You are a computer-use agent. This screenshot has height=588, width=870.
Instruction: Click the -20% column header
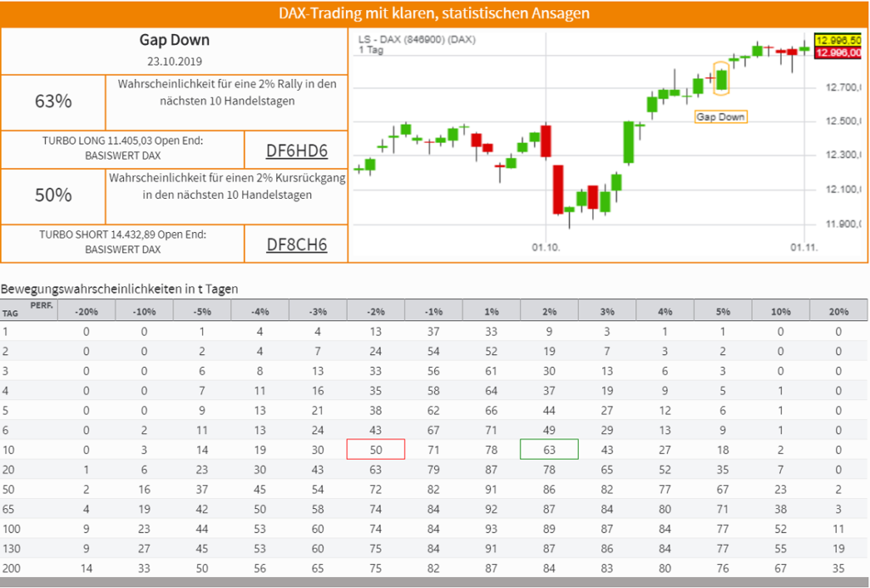[x=87, y=312]
